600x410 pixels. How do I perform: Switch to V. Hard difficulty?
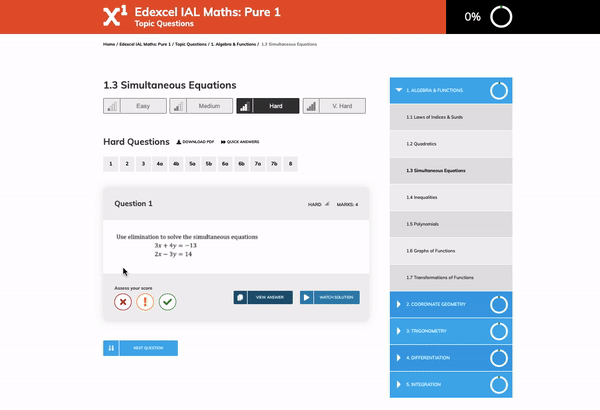331,106
